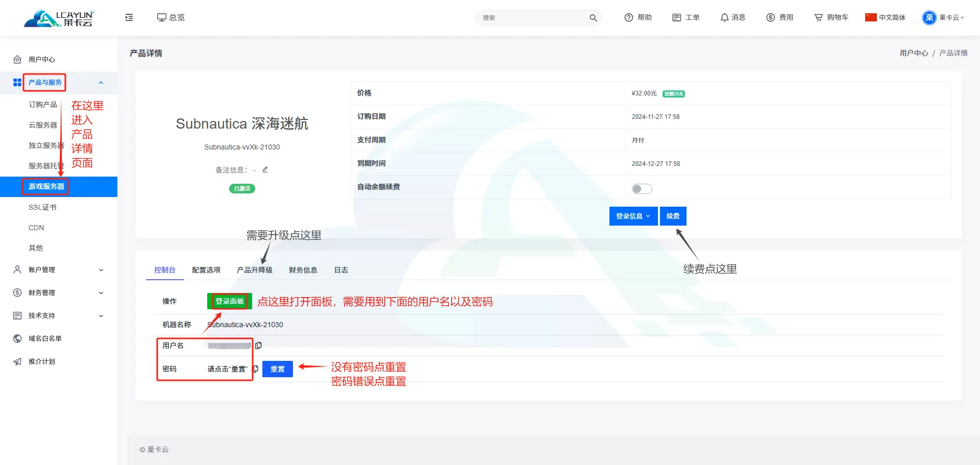Viewport: 980px width, 465px height.
Task: Click the search magnifier icon
Action: coord(593,18)
